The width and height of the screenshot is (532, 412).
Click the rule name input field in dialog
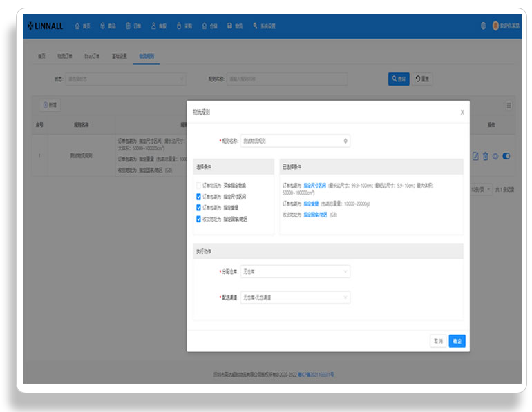295,141
